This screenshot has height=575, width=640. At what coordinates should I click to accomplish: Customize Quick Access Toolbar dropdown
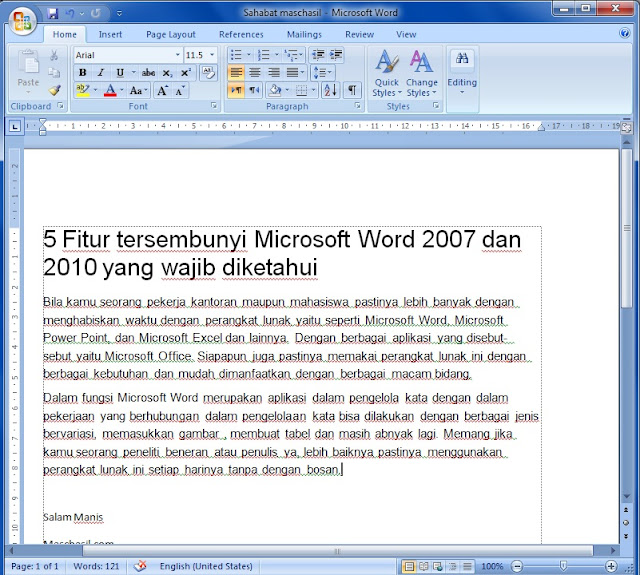point(119,13)
